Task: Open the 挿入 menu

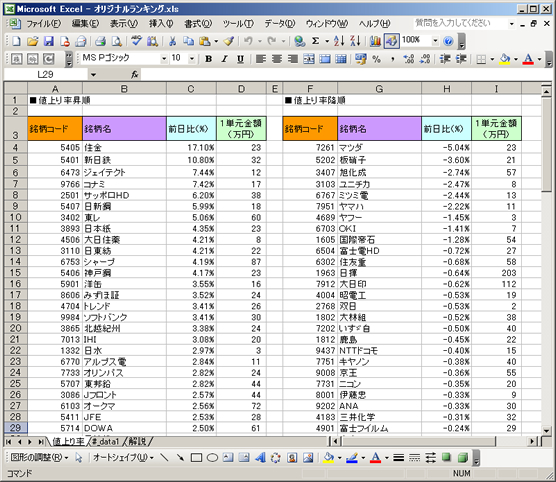Action: point(161,24)
